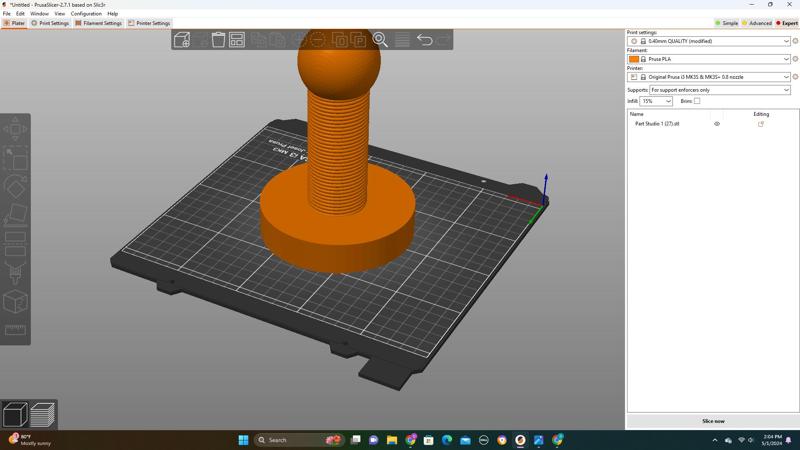The width and height of the screenshot is (800, 450).
Task: Click the variable layer height icon
Action: (x=402, y=40)
